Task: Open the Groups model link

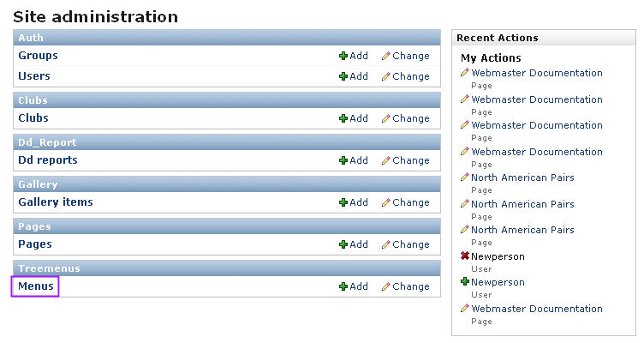Action: tap(38, 56)
